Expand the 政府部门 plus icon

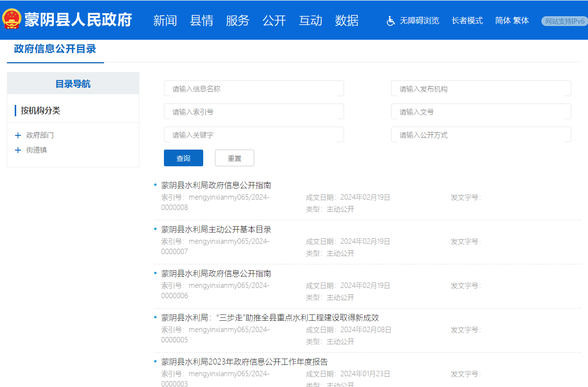18,135
